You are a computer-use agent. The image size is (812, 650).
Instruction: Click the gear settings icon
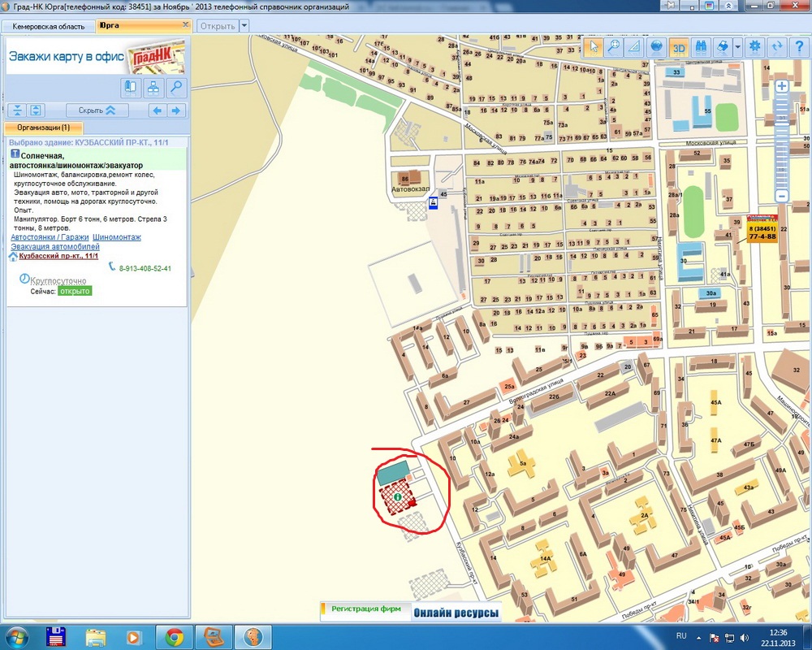755,46
